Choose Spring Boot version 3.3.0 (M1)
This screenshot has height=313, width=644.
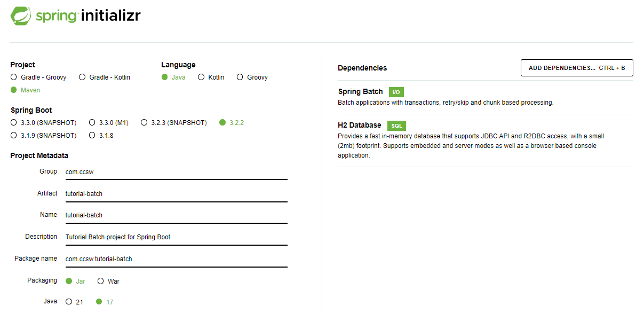92,123
